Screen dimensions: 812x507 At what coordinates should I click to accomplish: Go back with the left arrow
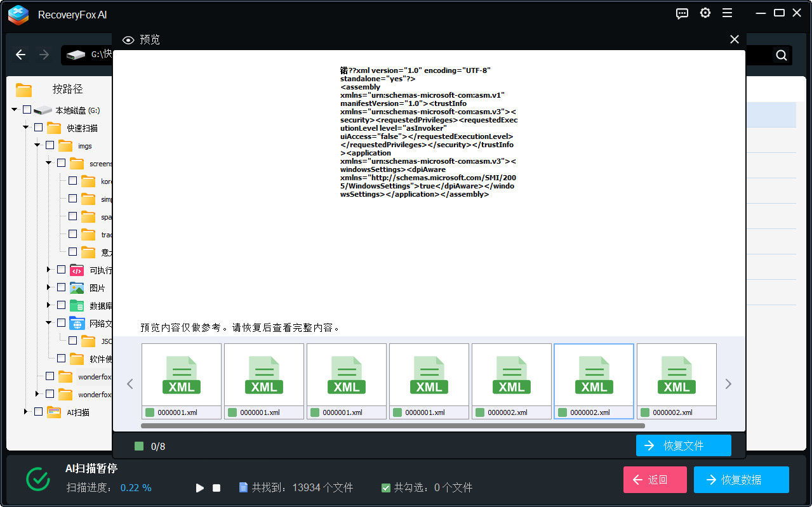[x=20, y=55]
